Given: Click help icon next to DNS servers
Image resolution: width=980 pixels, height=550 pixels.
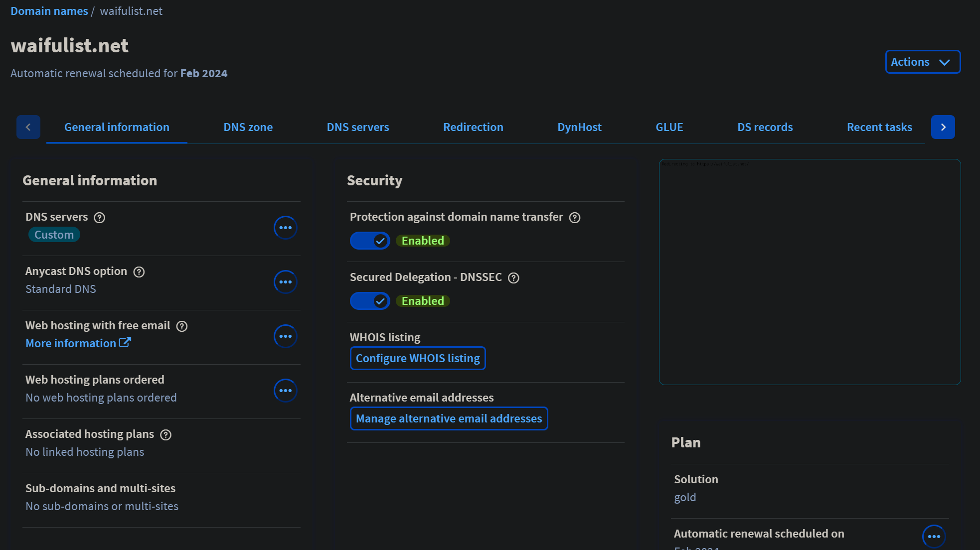Looking at the screenshot, I should point(100,218).
